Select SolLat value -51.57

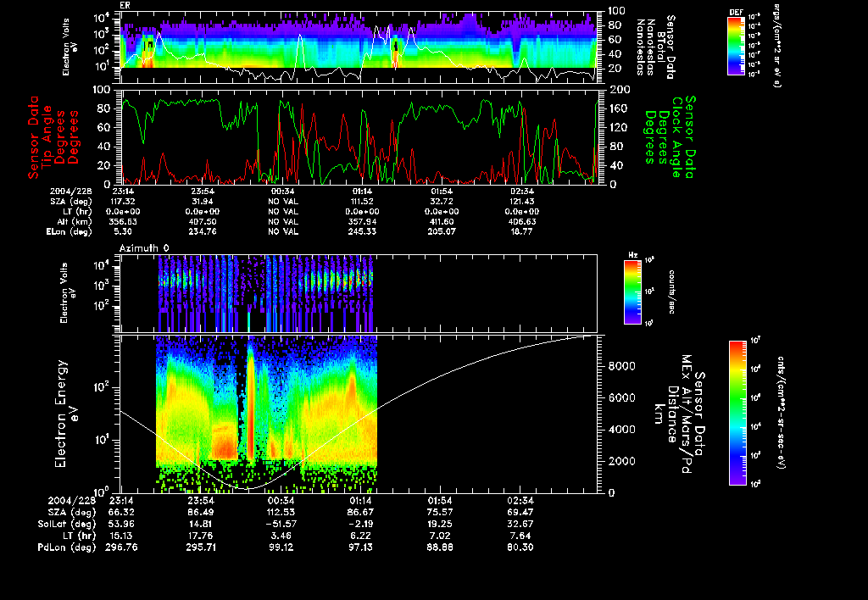[x=281, y=525]
